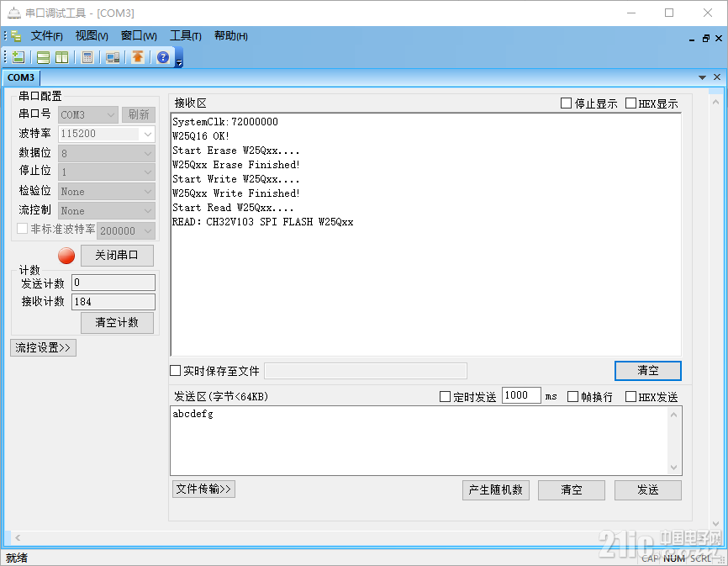Viewport: 728px width, 566px height.
Task: Click send area scrollbar down arrow
Action: (x=673, y=467)
